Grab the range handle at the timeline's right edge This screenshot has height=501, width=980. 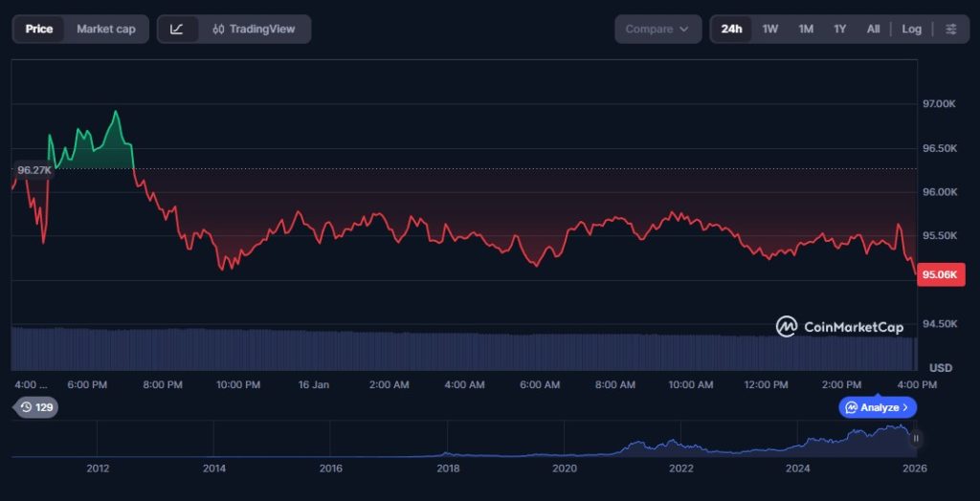coord(916,439)
